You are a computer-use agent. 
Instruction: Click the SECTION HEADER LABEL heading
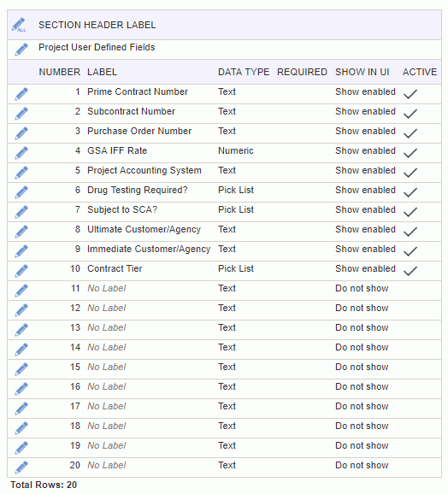click(x=97, y=25)
